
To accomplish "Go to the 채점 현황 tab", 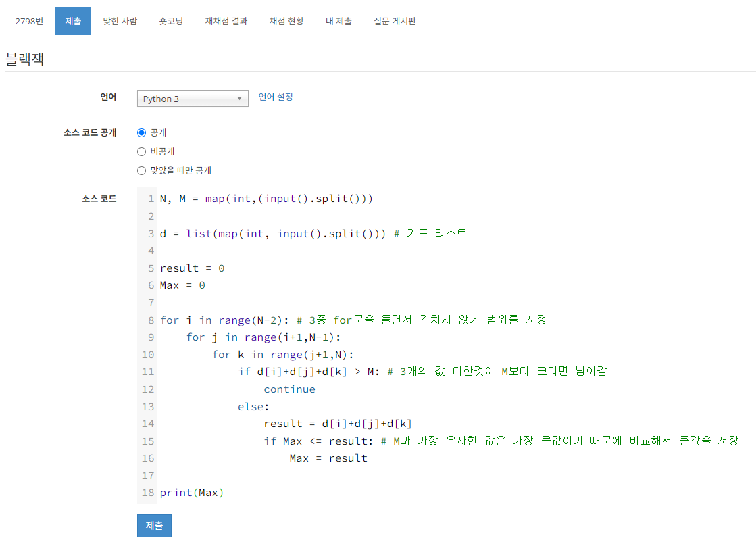I will 286,21.
